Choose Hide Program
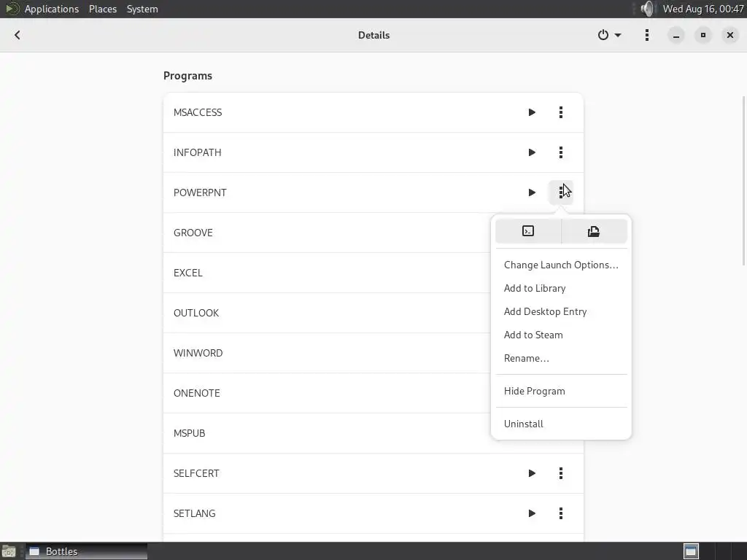Image resolution: width=747 pixels, height=560 pixels. click(561, 391)
